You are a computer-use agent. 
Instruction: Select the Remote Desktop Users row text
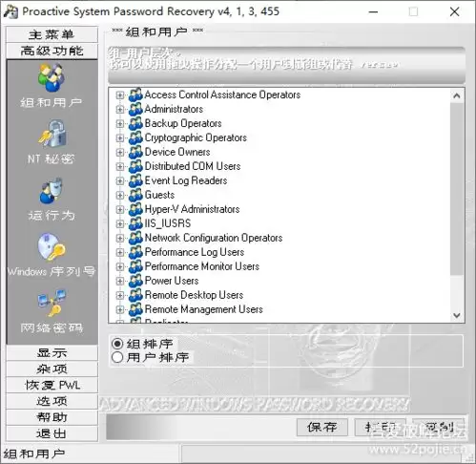click(195, 295)
